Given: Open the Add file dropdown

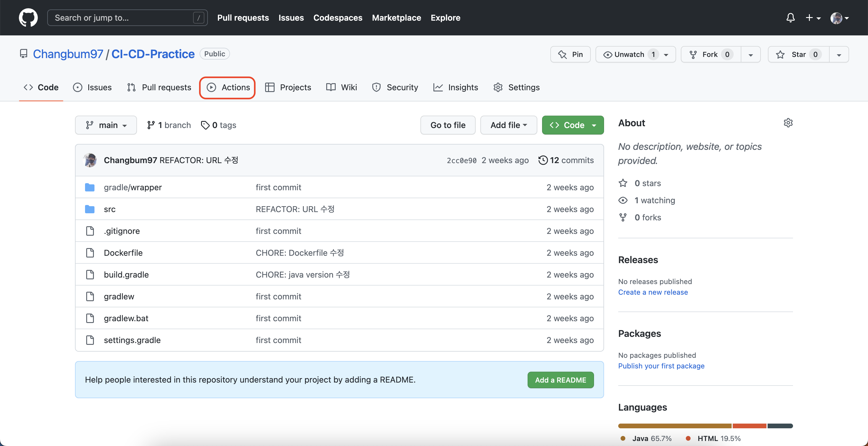Looking at the screenshot, I should [508, 125].
